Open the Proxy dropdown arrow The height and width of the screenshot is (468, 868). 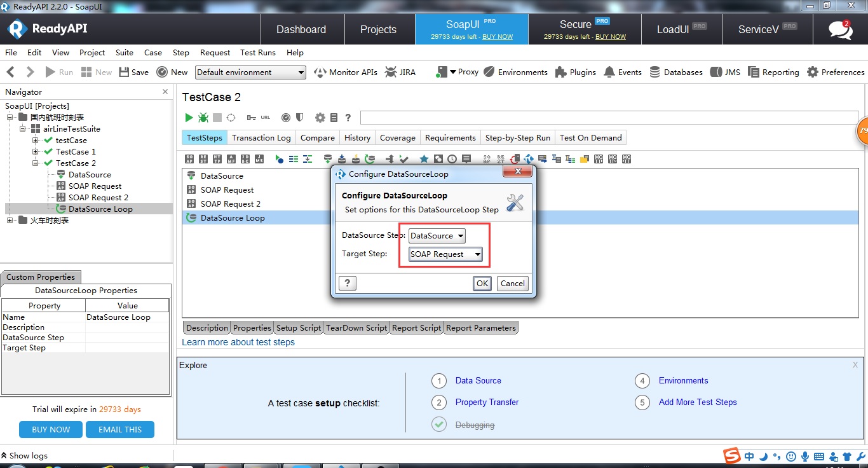[452, 72]
